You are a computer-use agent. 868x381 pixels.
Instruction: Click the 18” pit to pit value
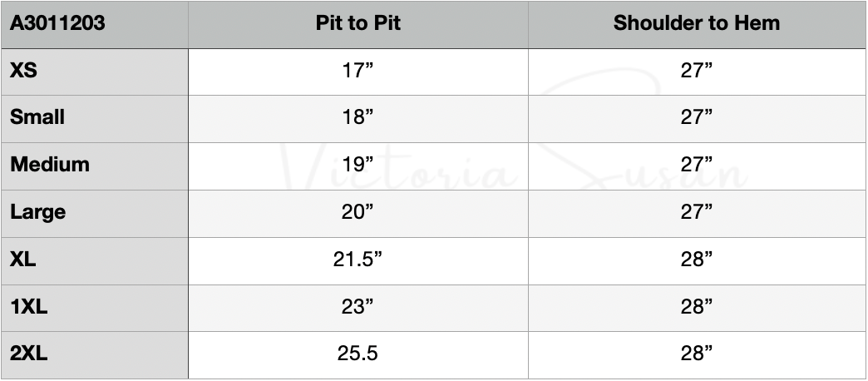(358, 117)
